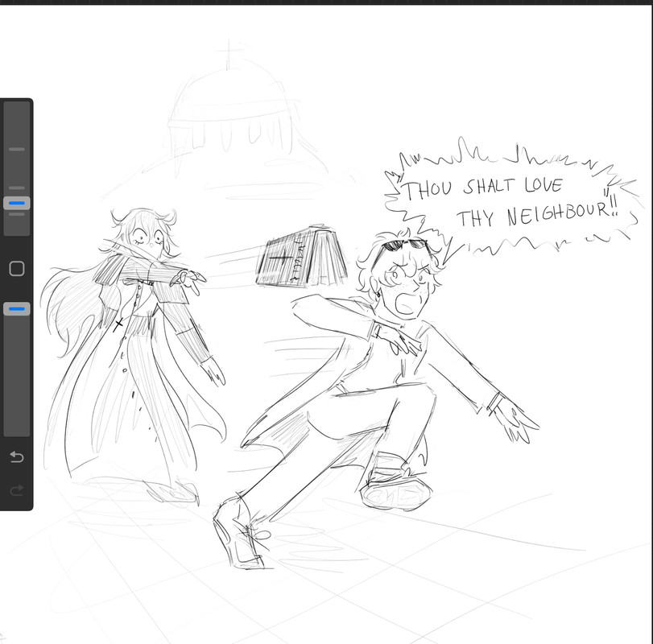
Task: Tap the undo arrow in the sidebar
Action: (x=17, y=456)
